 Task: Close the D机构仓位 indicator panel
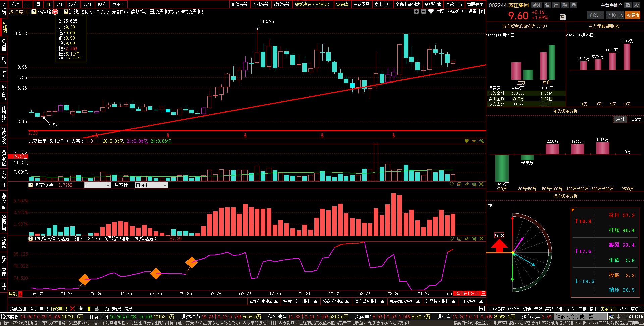481,239
